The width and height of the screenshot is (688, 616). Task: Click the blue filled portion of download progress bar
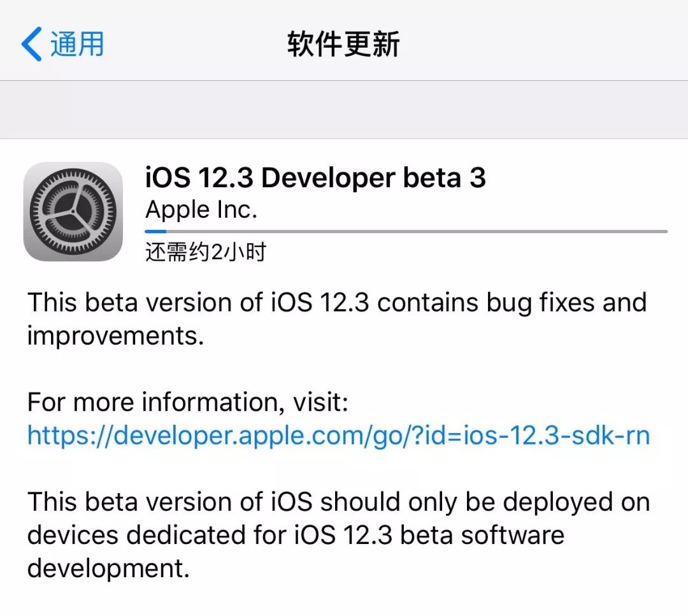pos(155,231)
